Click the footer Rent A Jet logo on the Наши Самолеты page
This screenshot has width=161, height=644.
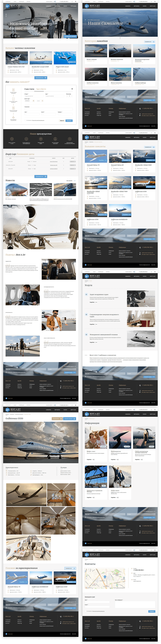(88, 126)
